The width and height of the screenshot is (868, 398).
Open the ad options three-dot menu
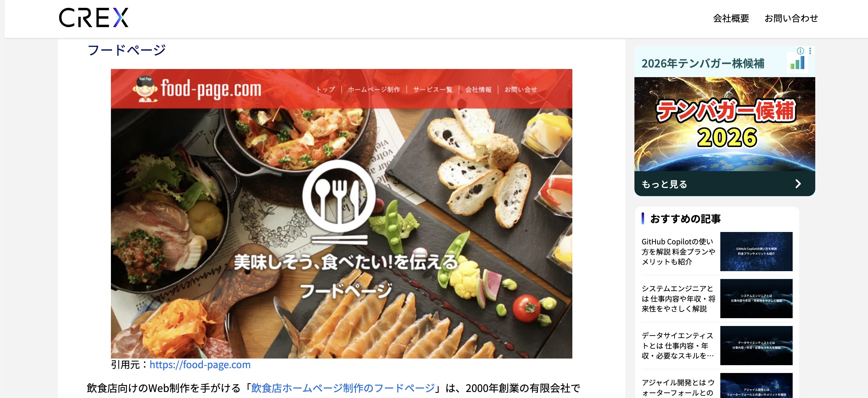[810, 51]
